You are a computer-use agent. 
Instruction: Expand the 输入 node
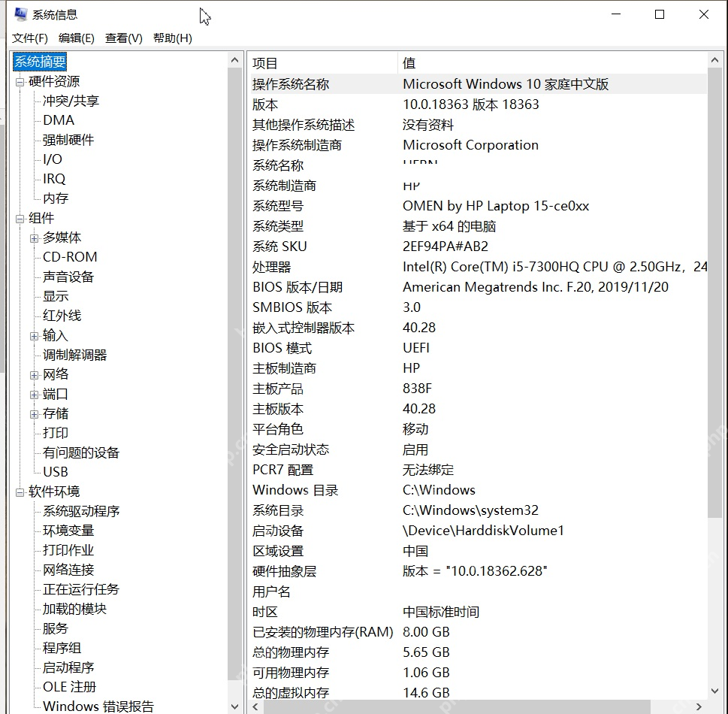click(35, 336)
